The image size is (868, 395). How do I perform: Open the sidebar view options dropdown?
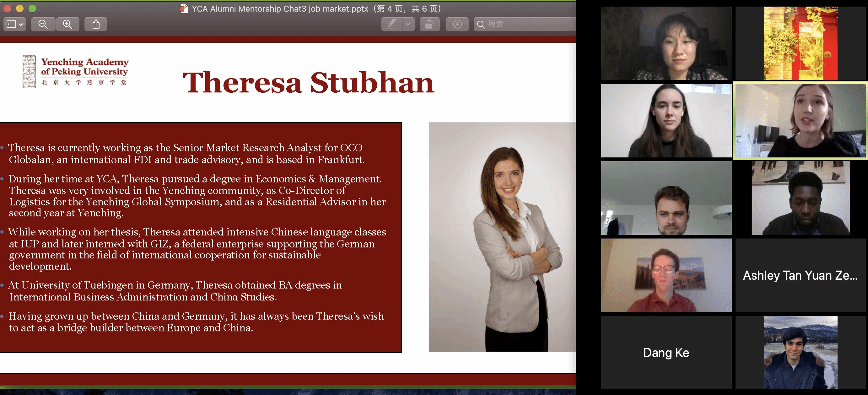click(14, 24)
